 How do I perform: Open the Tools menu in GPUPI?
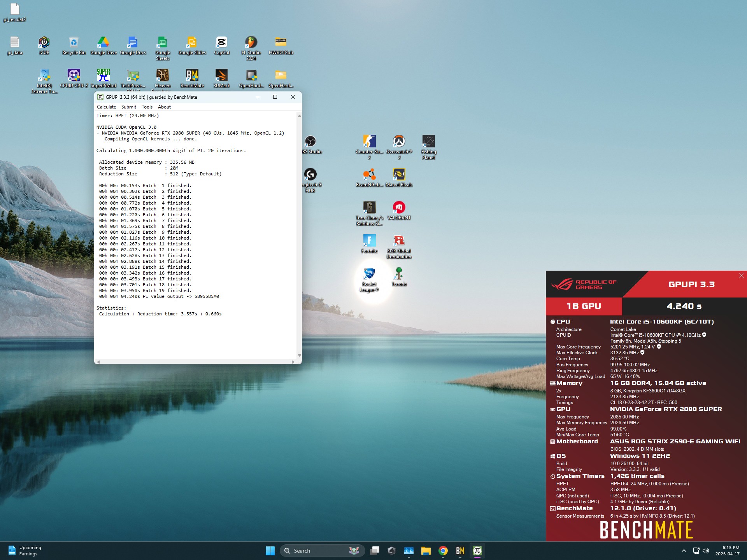pos(147,107)
